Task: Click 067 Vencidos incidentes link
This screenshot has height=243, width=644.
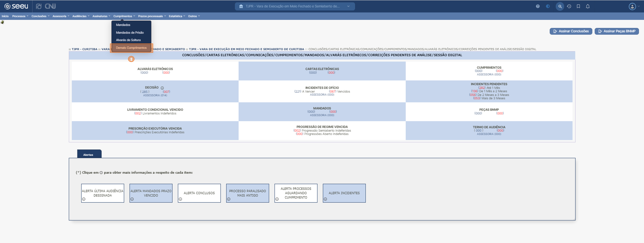Action: click(339, 91)
